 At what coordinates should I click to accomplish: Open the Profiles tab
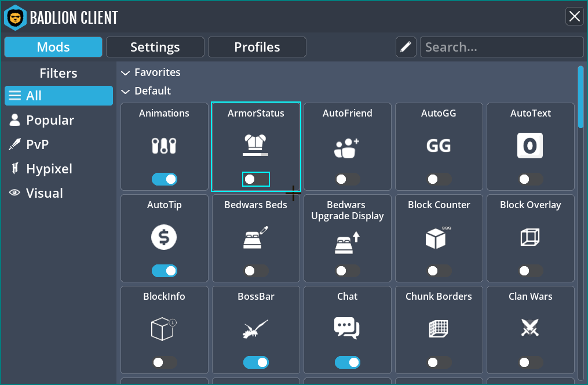pos(257,47)
